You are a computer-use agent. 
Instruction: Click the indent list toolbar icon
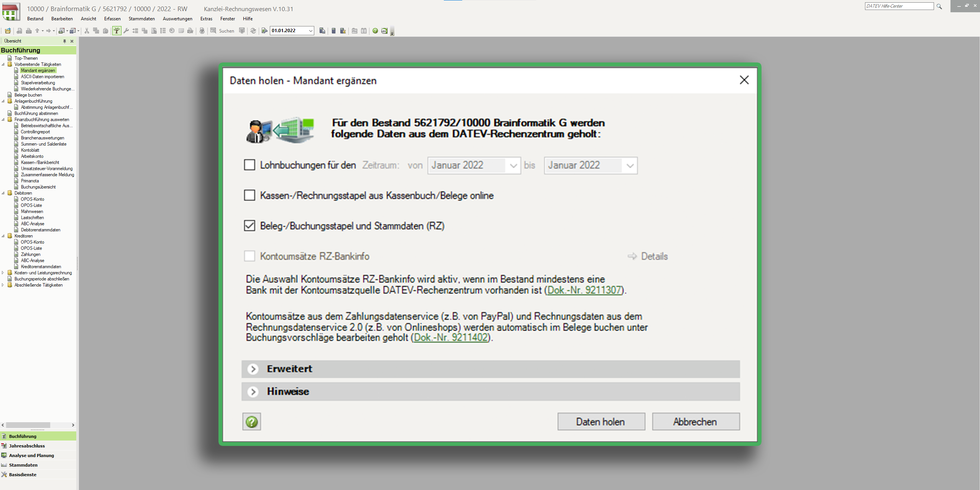[135, 31]
